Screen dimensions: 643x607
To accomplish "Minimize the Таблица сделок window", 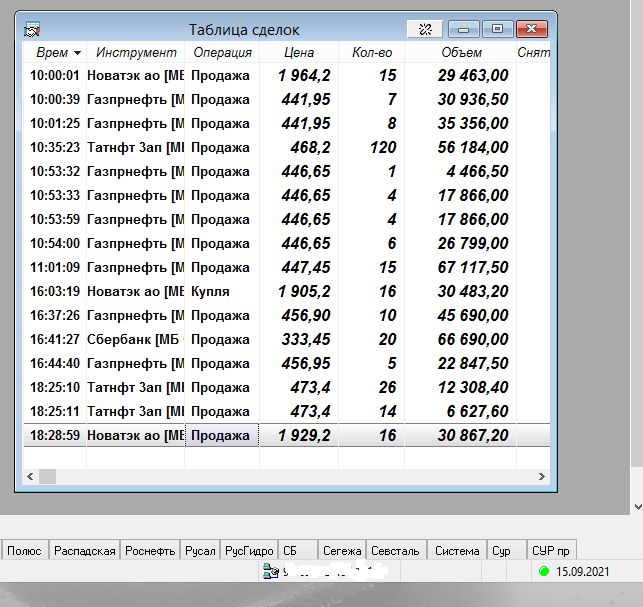I will 463,29.
